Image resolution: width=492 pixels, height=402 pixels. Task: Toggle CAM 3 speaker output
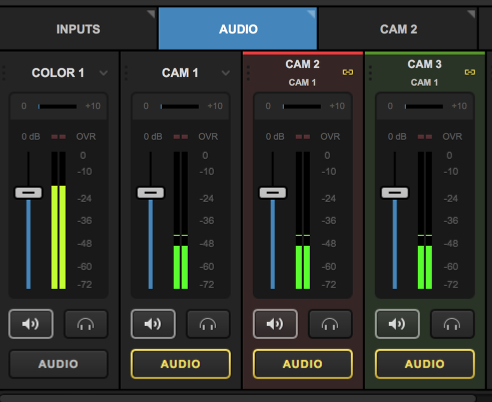(x=397, y=324)
